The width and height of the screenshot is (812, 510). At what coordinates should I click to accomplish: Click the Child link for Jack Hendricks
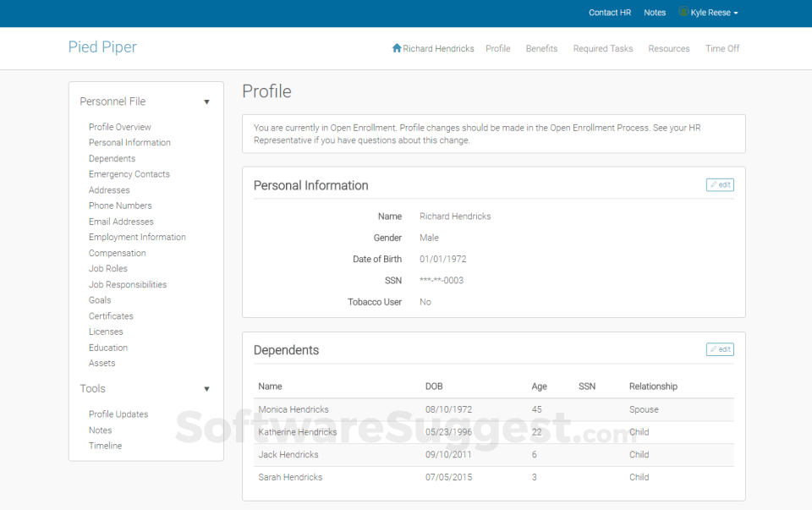pos(639,454)
